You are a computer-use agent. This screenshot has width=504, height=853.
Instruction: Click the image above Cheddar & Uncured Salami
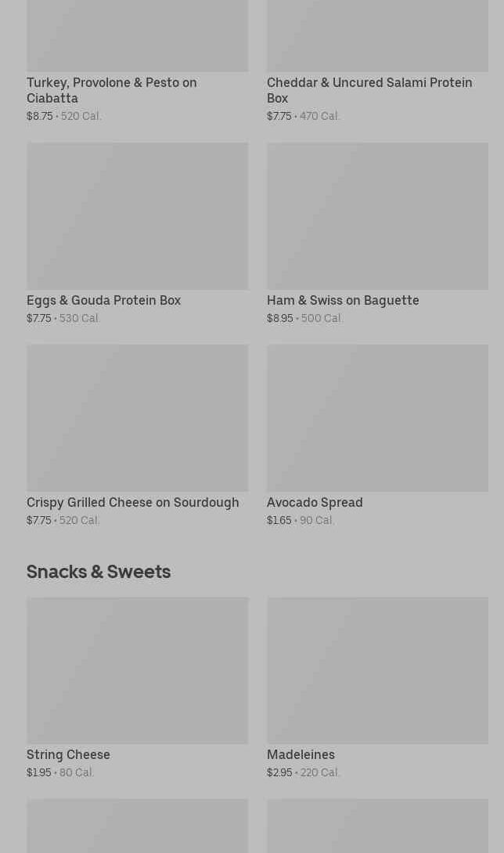(377, 35)
